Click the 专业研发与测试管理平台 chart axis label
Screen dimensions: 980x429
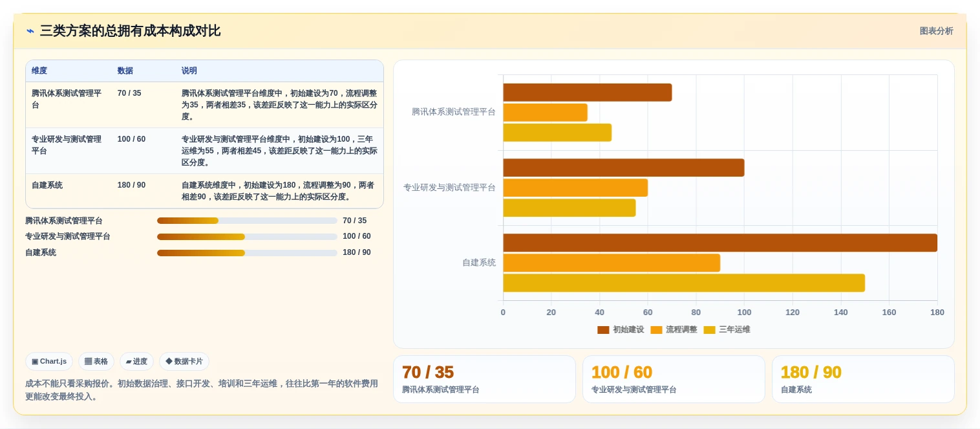pos(449,188)
